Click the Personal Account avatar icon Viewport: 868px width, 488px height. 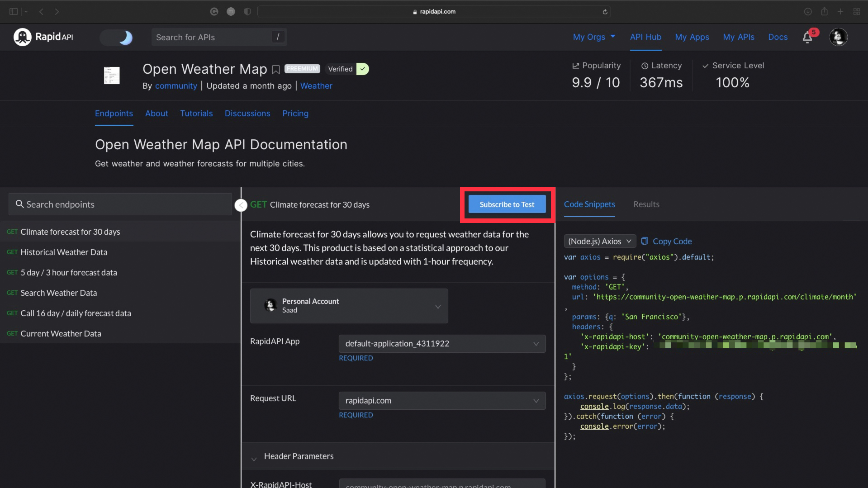[x=270, y=306]
